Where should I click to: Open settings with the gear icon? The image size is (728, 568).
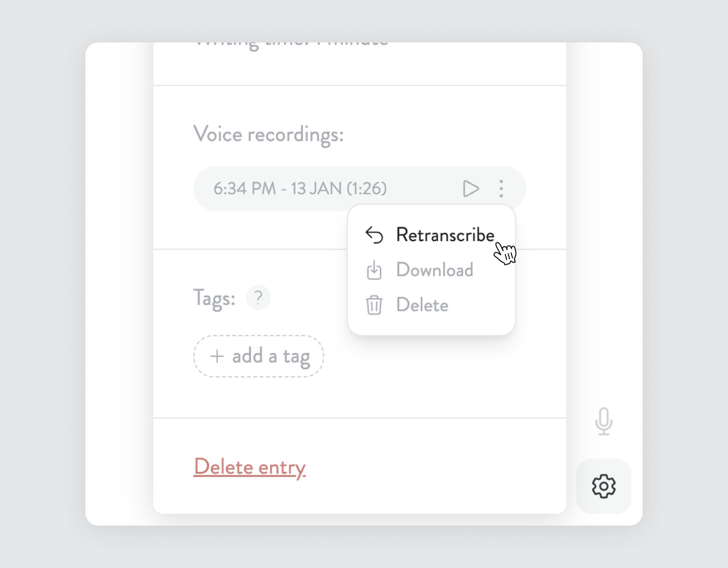coord(603,486)
